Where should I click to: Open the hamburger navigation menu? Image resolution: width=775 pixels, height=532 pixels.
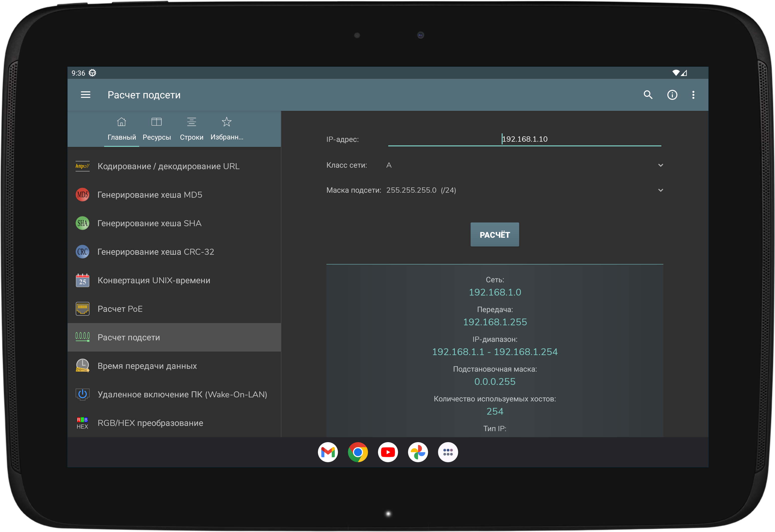click(x=85, y=95)
